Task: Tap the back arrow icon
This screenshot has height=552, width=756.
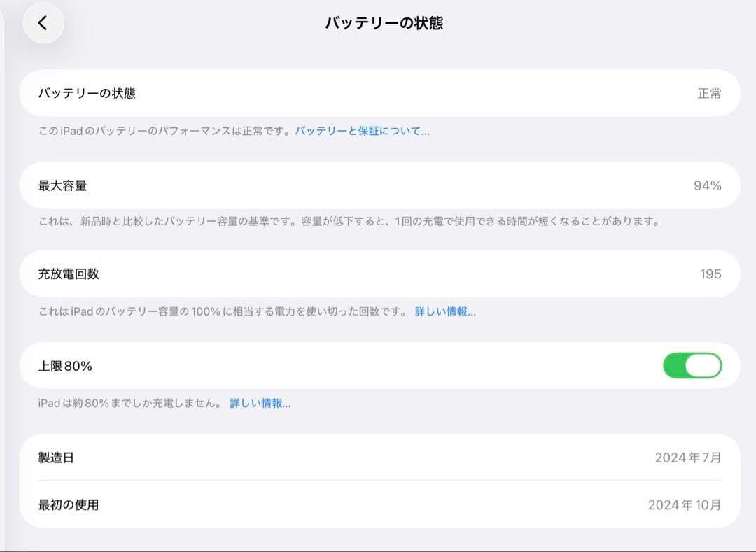Action: click(43, 23)
